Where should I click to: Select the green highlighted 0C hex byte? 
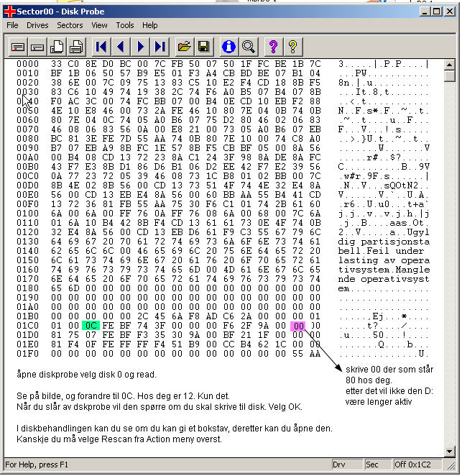click(x=91, y=326)
